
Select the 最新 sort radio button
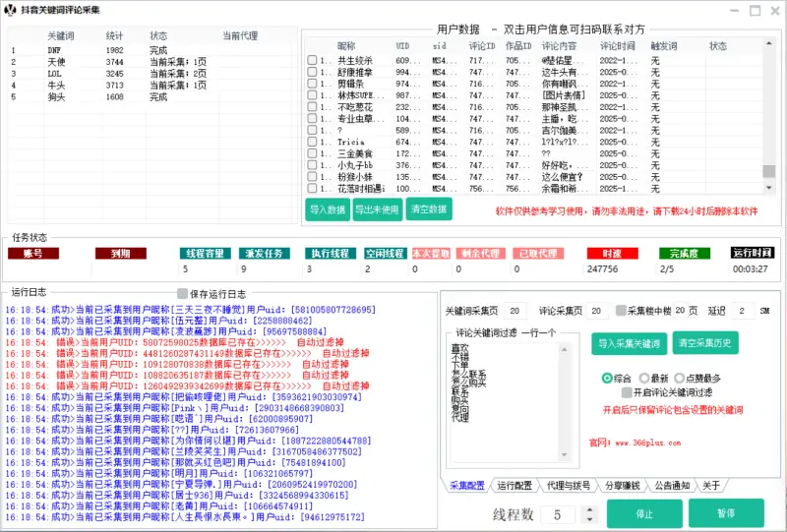point(644,378)
